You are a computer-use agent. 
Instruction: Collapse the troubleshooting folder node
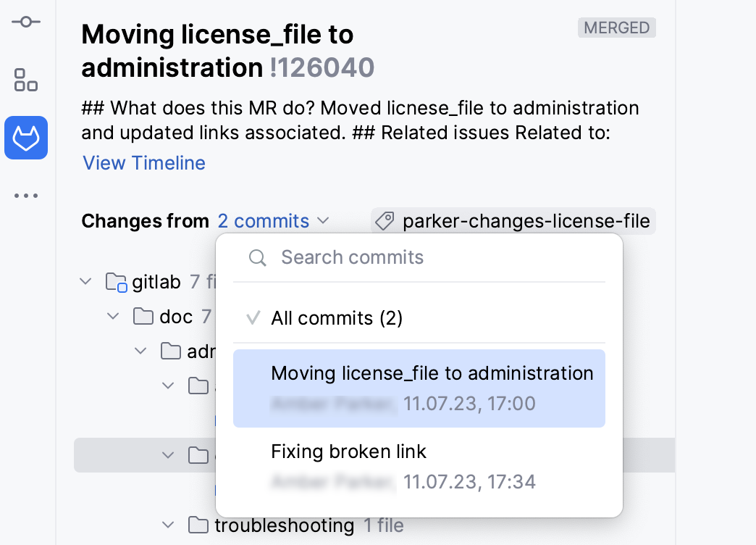(168, 525)
